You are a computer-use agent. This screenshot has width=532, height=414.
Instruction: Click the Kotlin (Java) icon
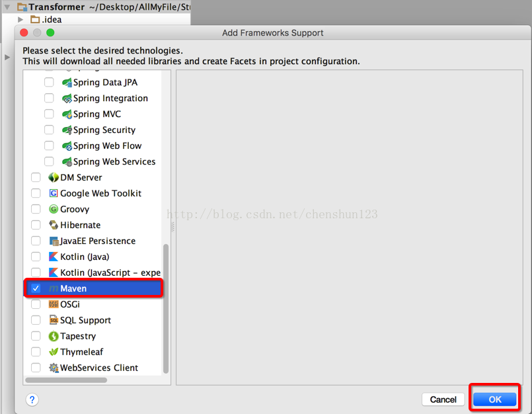(54, 257)
